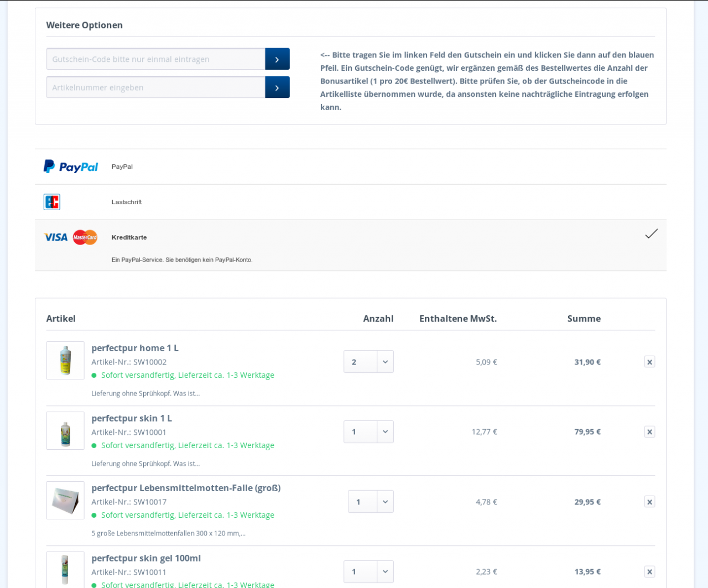The width and height of the screenshot is (708, 588).
Task: Click 'Artikel-Nr.: SW10002' text
Action: (x=129, y=362)
